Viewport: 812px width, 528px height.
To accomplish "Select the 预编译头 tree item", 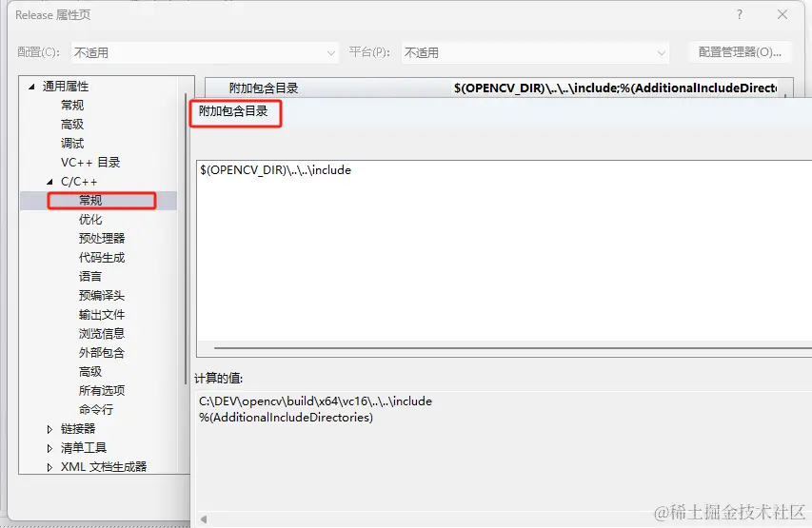I will pos(102,296).
